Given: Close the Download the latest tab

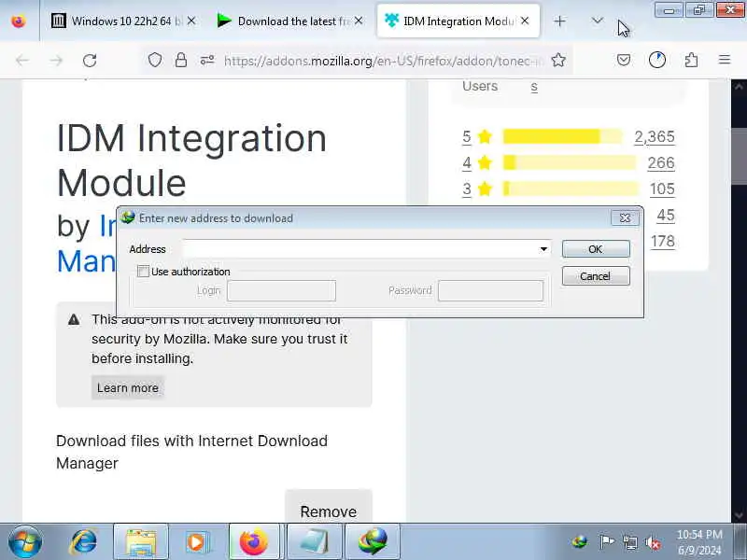Looking at the screenshot, I should click(x=359, y=21).
